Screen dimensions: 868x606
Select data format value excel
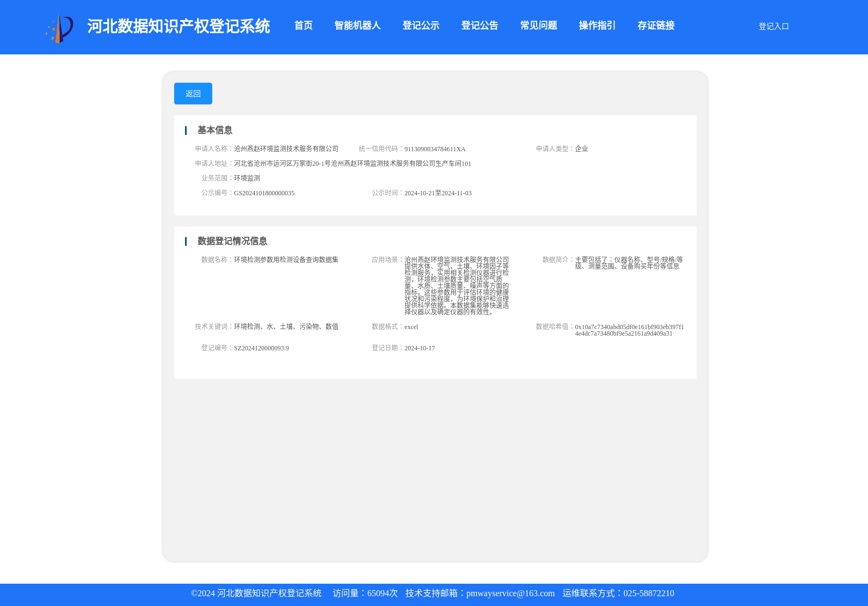click(411, 327)
